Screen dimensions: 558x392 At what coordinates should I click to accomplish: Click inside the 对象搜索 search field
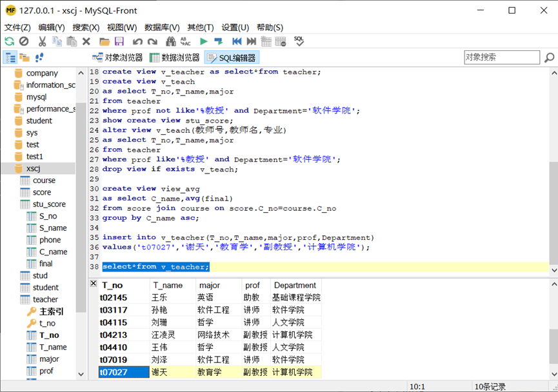point(502,57)
